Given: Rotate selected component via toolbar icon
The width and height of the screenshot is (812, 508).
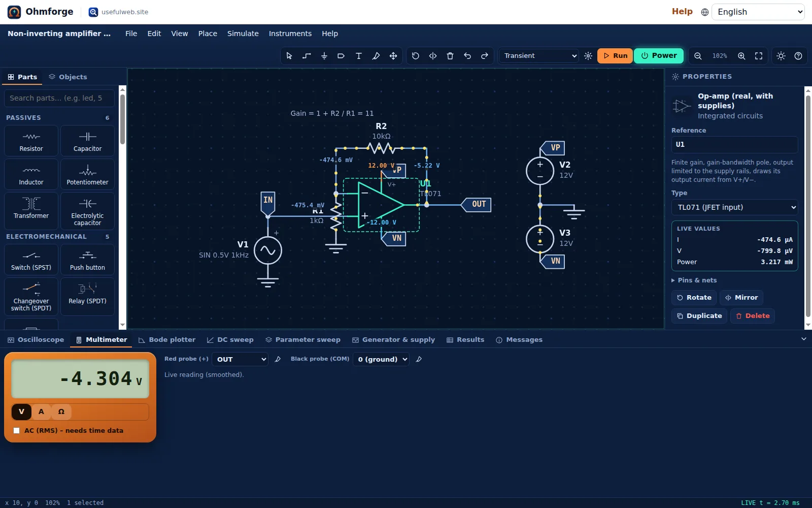Looking at the screenshot, I should [x=415, y=56].
